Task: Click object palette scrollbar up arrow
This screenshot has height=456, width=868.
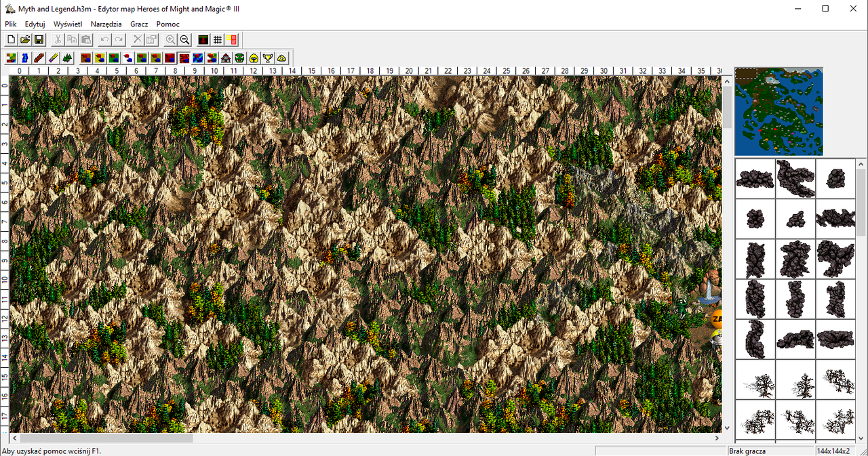Action: [x=861, y=165]
